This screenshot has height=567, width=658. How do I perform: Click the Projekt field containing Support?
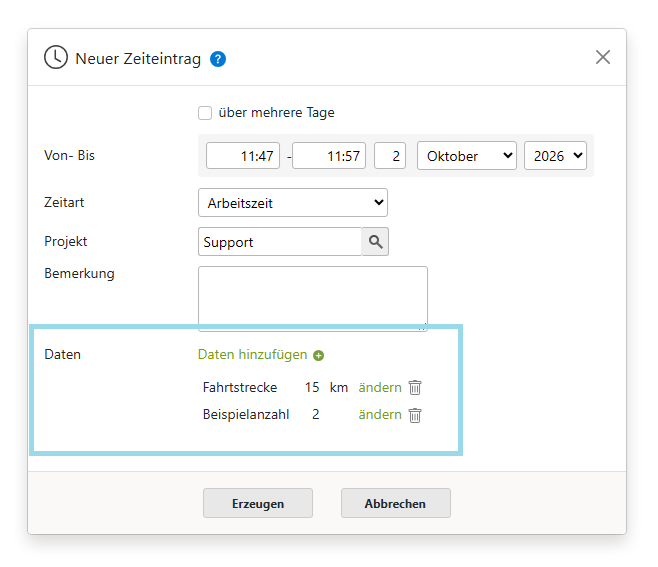279,242
